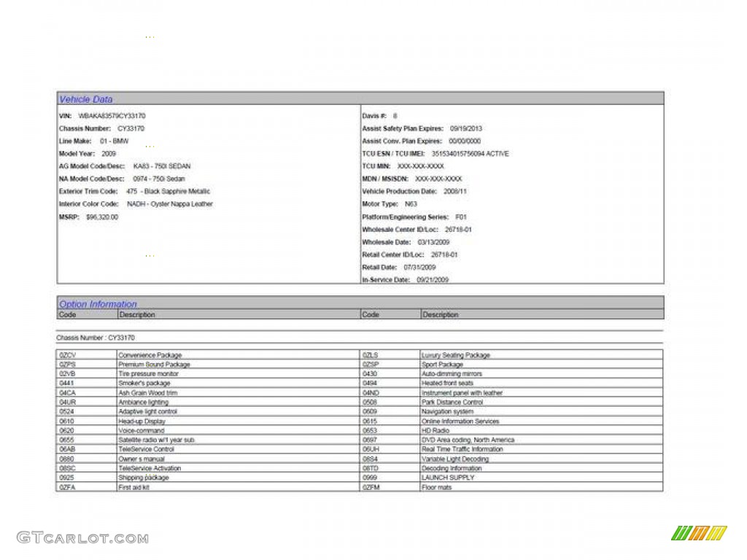Click the "Retail Center ID/Loc:" label

[393, 254]
